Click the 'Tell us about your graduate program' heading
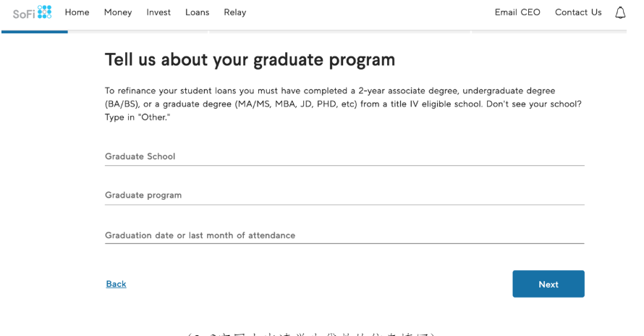This screenshot has height=336, width=644. 250,59
